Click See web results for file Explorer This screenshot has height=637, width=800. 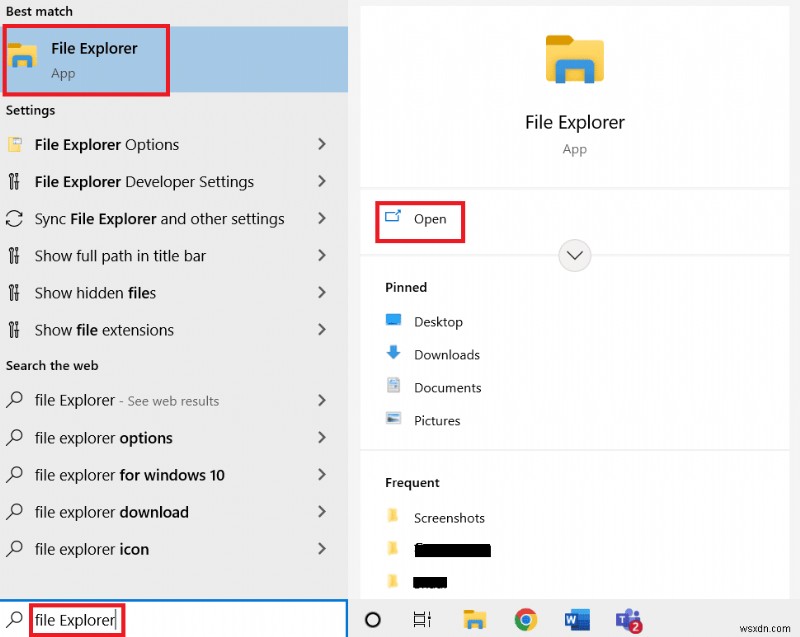(x=126, y=400)
